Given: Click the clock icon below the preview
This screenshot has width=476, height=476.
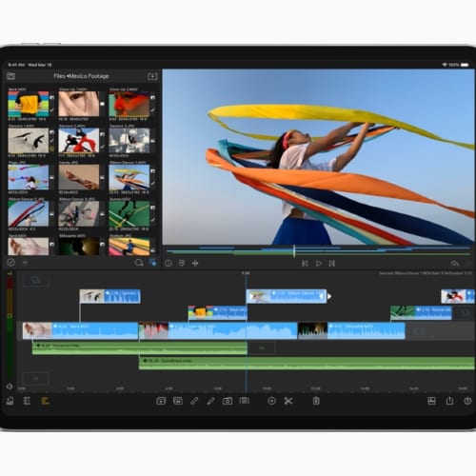Looking at the screenshot, I should coord(169,263).
